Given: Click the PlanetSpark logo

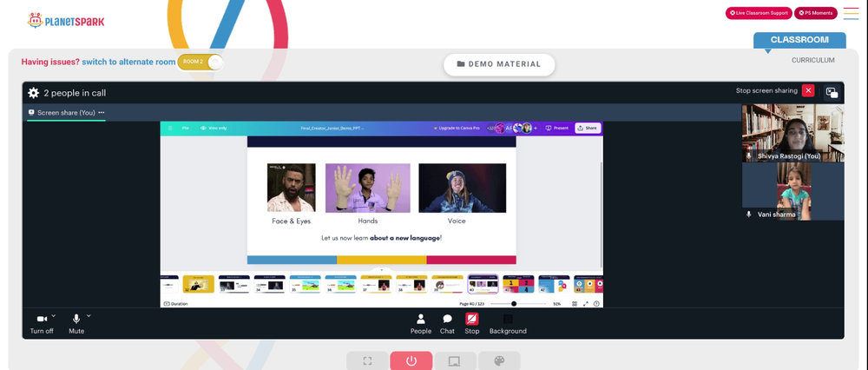Looking at the screenshot, I should pos(65,21).
